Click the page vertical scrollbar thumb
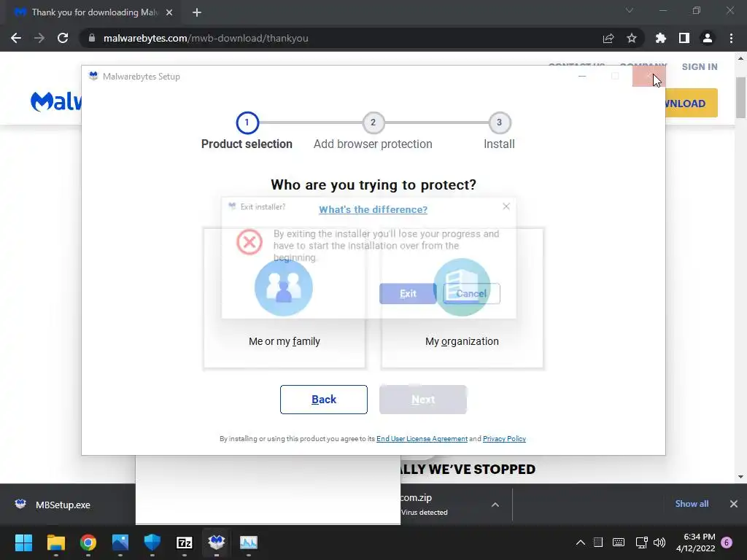 (x=740, y=98)
